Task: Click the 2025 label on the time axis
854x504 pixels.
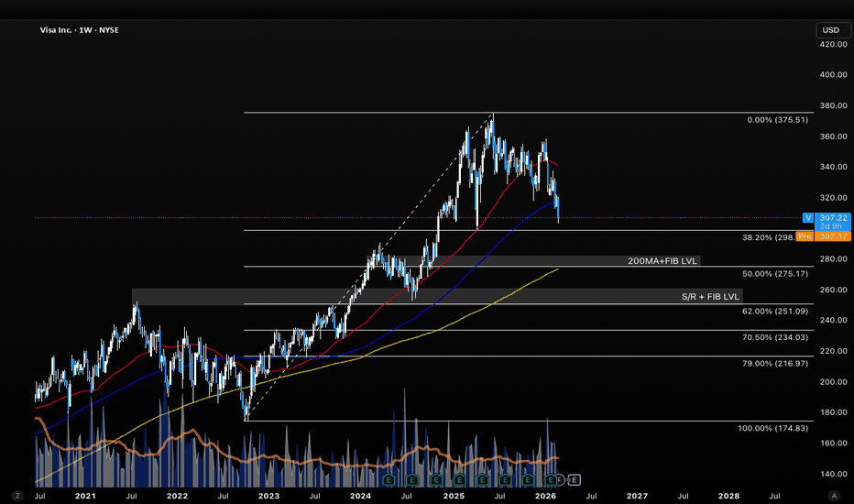Action: tap(453, 496)
